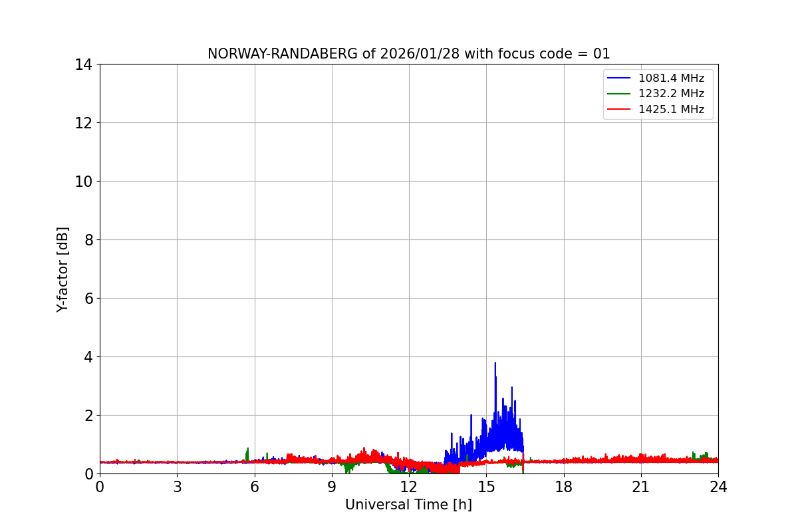
Task: Select the '1232.2 MHz' legend entry
Action: tap(671, 94)
